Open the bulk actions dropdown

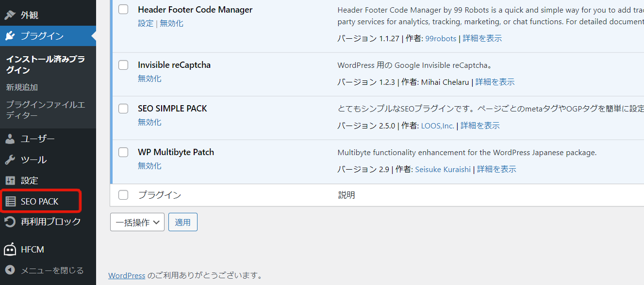pyautogui.click(x=137, y=222)
